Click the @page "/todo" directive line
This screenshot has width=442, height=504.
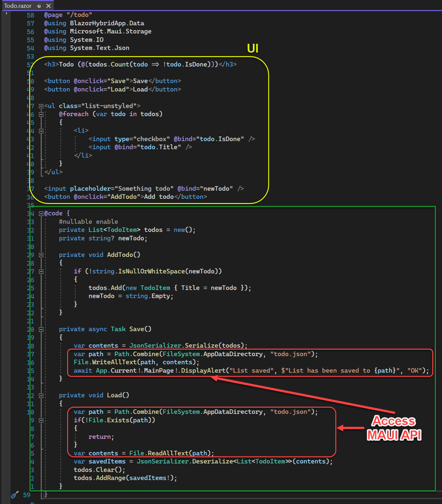click(x=68, y=15)
